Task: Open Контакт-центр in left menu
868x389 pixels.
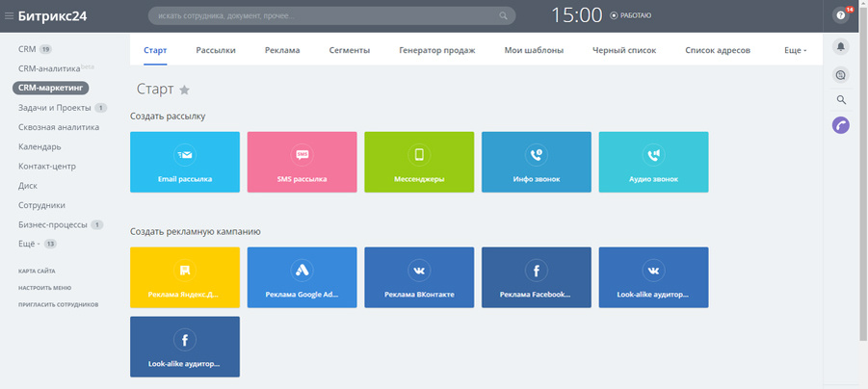Action: (47, 166)
